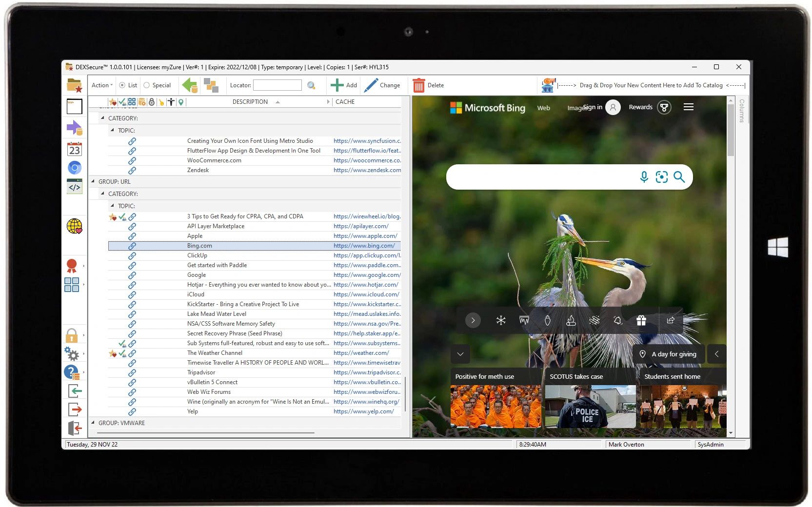Click the CACHE column header
812x507 pixels.
tap(345, 102)
